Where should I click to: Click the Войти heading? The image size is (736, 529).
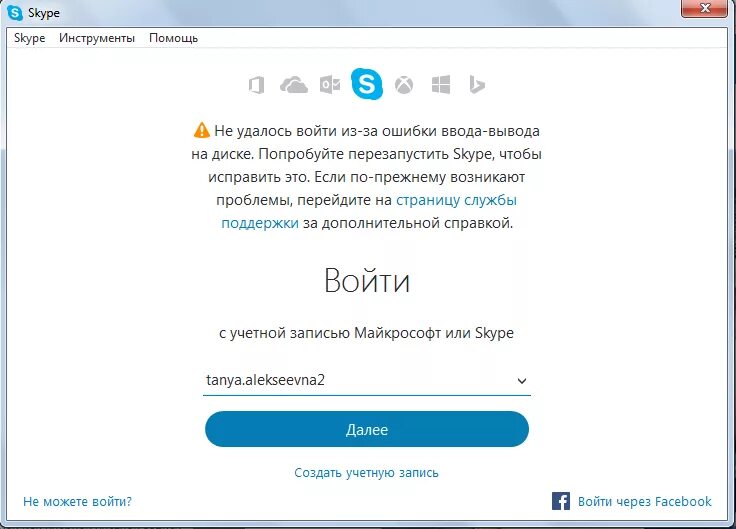(x=367, y=281)
